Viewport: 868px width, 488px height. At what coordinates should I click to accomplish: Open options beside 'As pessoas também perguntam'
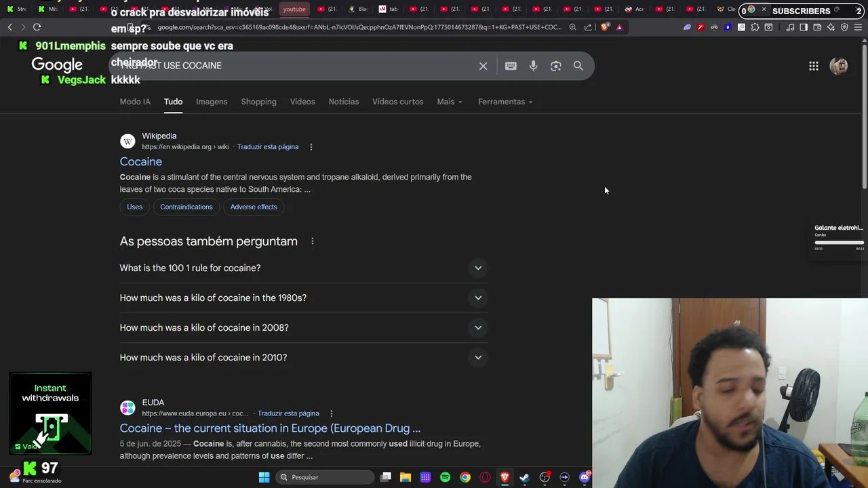click(x=313, y=241)
